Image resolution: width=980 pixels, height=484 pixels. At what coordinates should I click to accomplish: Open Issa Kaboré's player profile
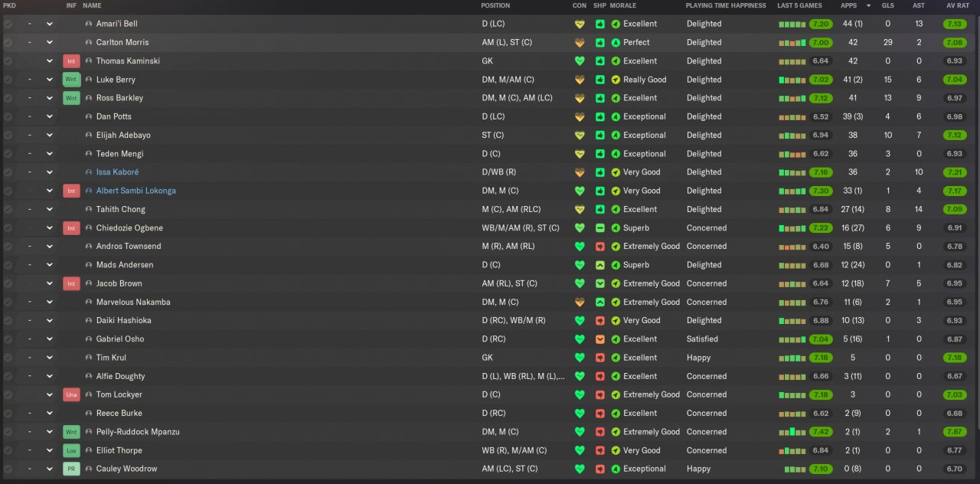[117, 172]
